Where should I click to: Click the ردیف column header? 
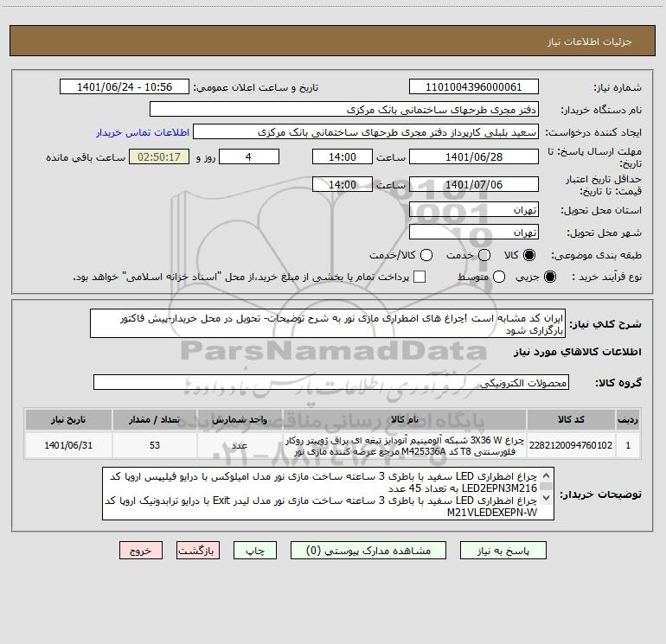point(628,419)
